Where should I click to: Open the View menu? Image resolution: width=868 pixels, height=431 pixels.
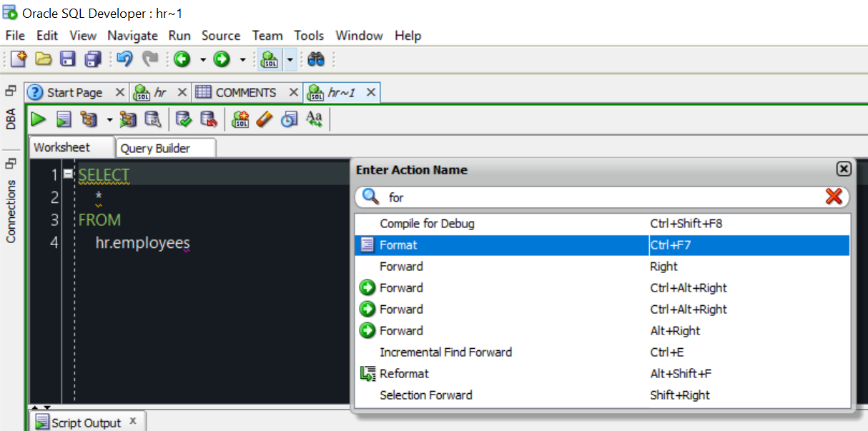83,35
